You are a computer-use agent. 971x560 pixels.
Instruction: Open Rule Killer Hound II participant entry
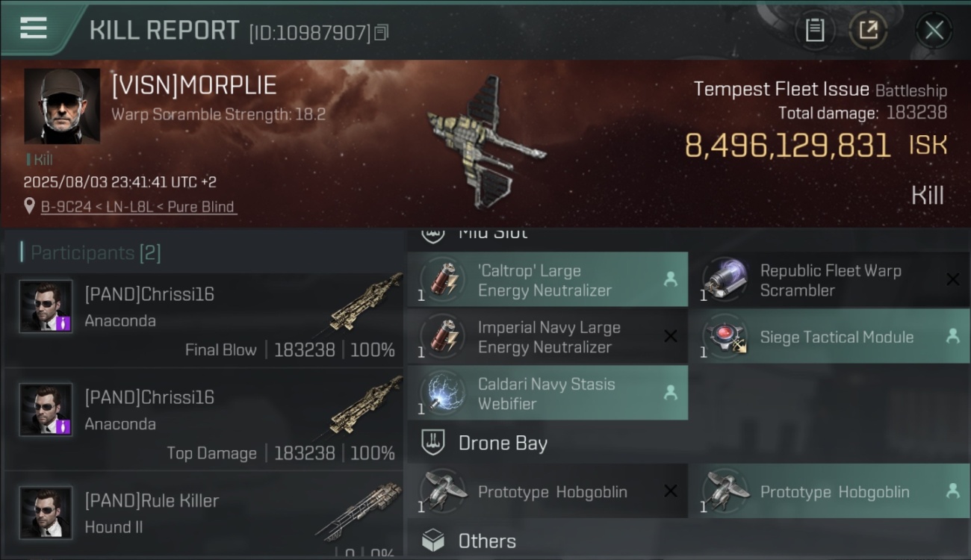pos(204,515)
